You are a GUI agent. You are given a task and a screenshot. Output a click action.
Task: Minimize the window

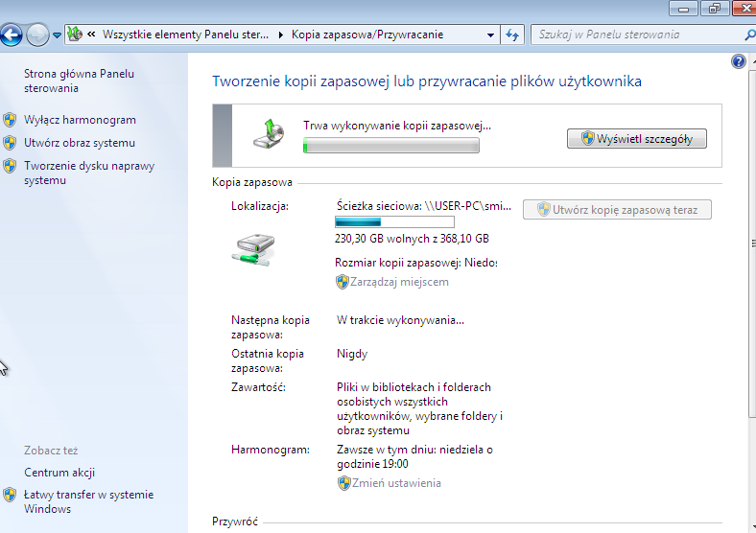683,9
